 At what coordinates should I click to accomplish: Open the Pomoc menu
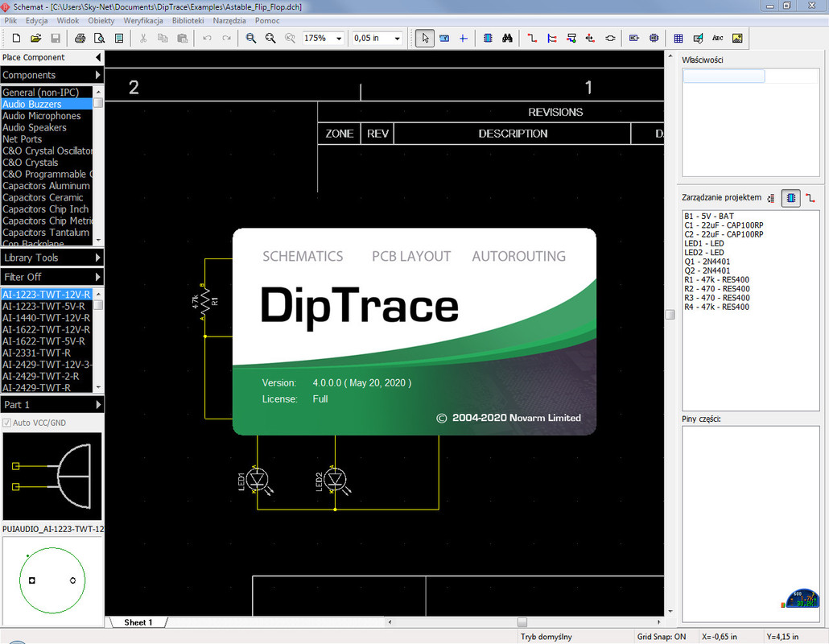tap(267, 21)
